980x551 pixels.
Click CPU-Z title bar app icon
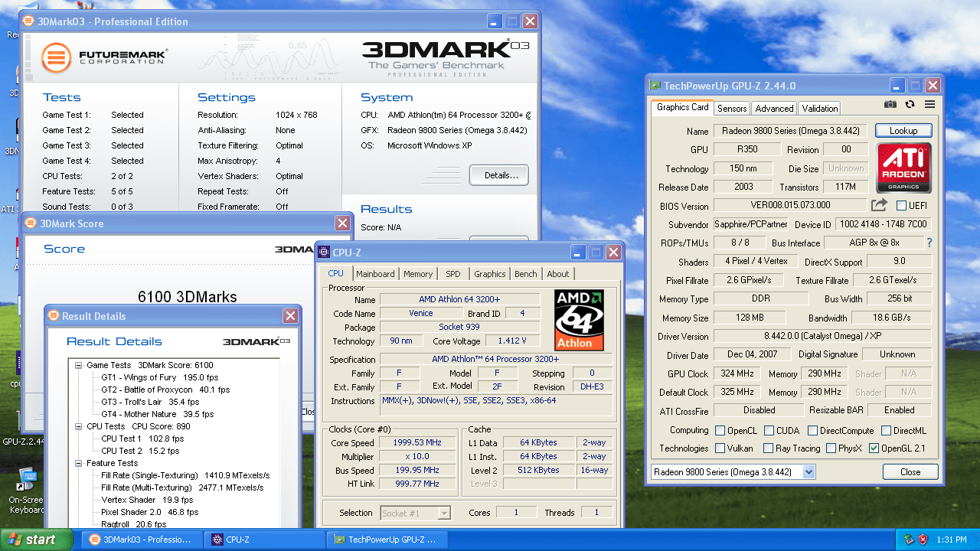click(324, 253)
